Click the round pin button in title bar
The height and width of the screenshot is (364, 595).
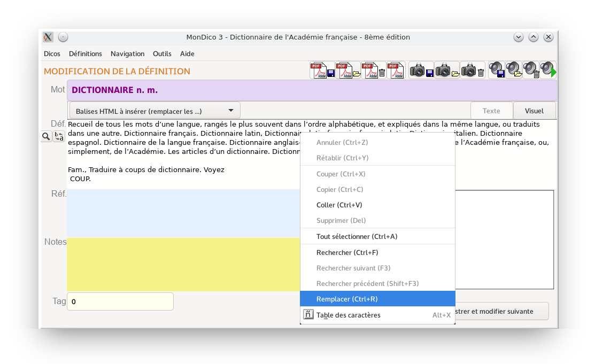click(x=63, y=37)
